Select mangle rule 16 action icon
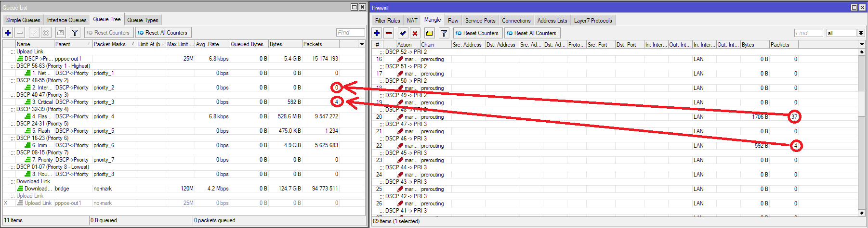This screenshot has height=228, width=868. (x=400, y=59)
